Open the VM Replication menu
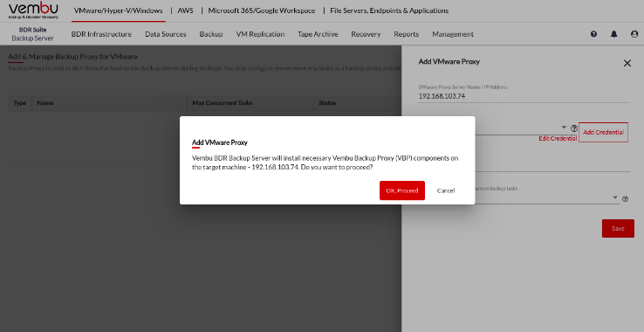This screenshot has width=644, height=332. [260, 34]
